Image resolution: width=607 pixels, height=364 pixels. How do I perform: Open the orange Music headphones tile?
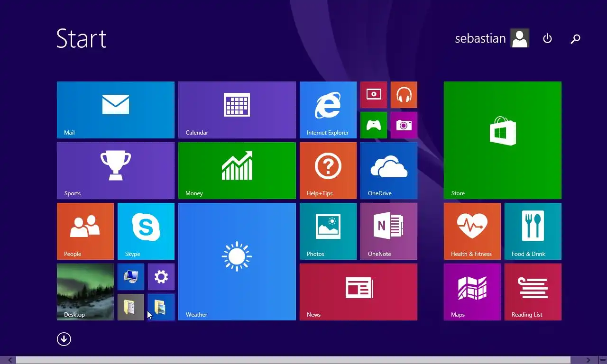click(x=404, y=95)
